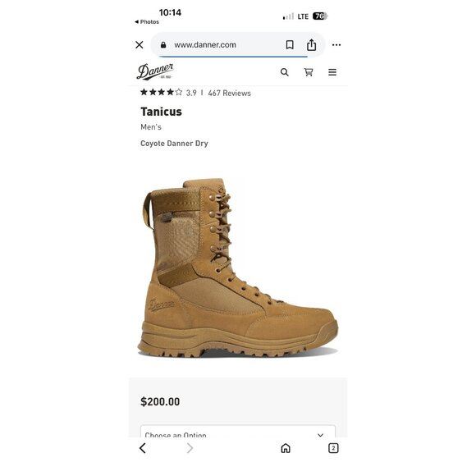Open the share sheet icon
476x476 pixels.
(311, 44)
